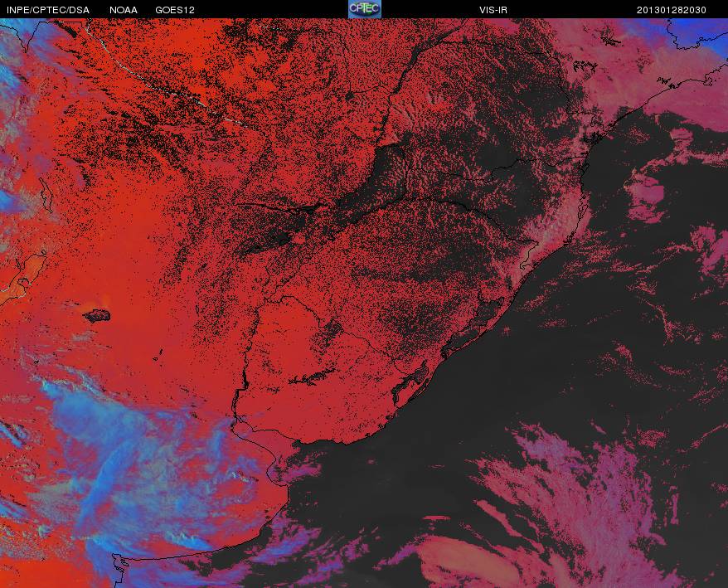The width and height of the screenshot is (728, 588).
Task: Click the CPTEC logo in the header
Action: coord(365,9)
